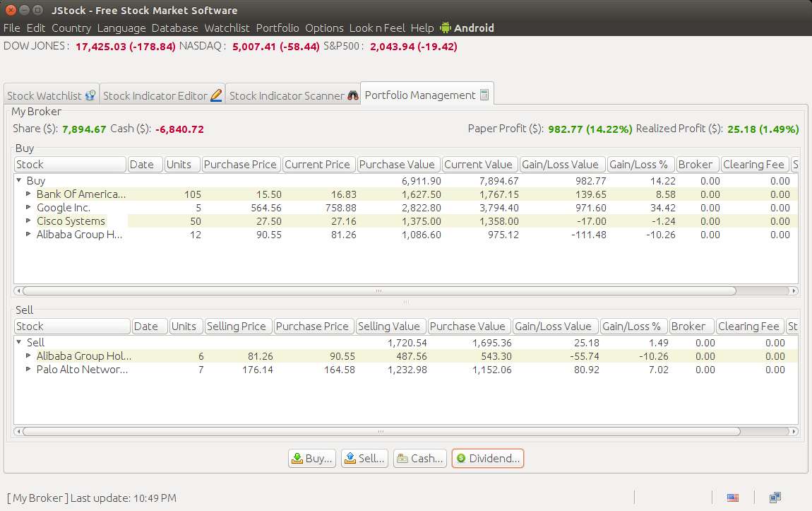Collapse the Buy root node

coord(18,180)
